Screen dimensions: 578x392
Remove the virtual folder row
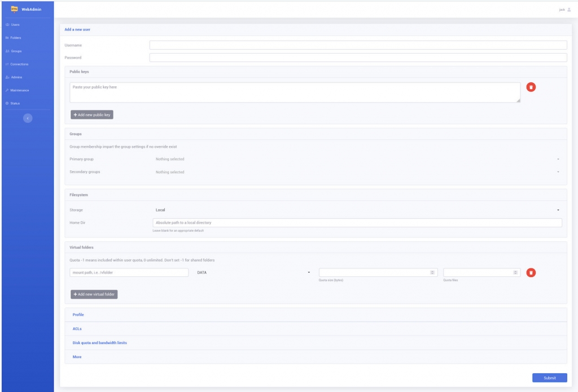click(531, 272)
